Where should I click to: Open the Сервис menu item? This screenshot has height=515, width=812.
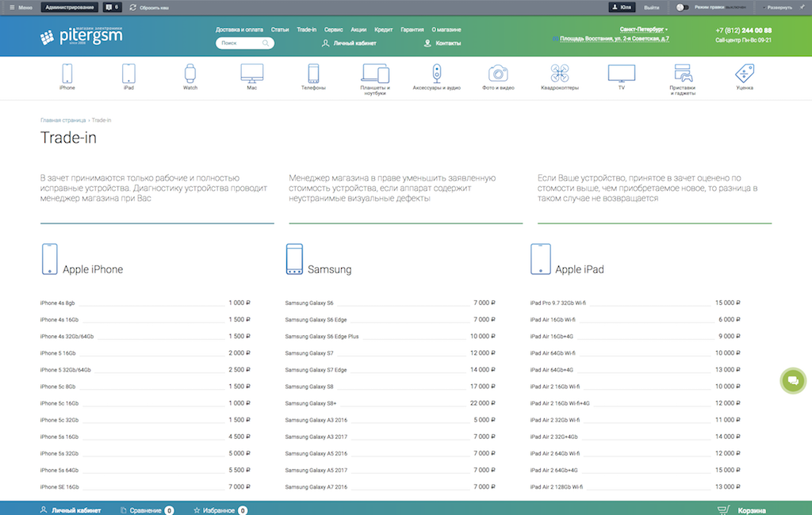pos(334,30)
